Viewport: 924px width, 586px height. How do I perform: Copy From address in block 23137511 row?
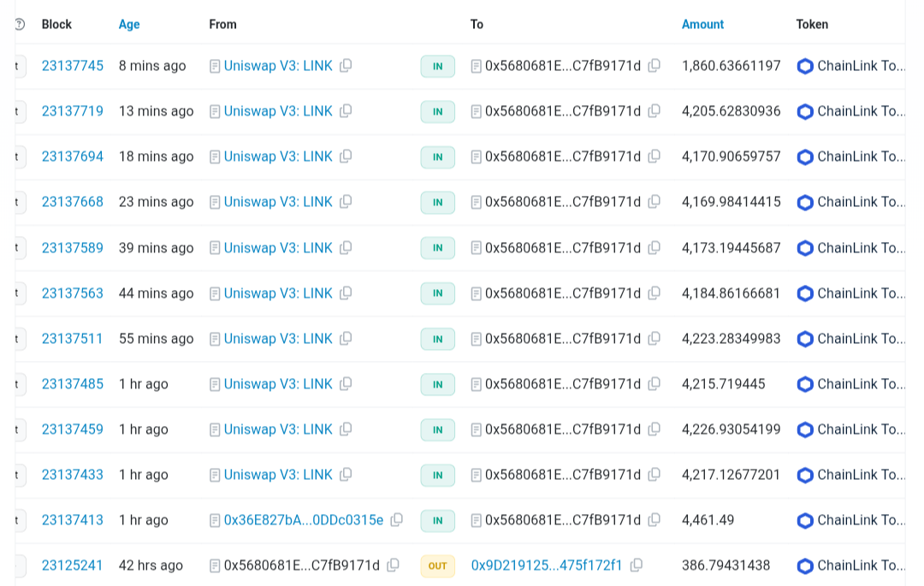[x=346, y=339]
